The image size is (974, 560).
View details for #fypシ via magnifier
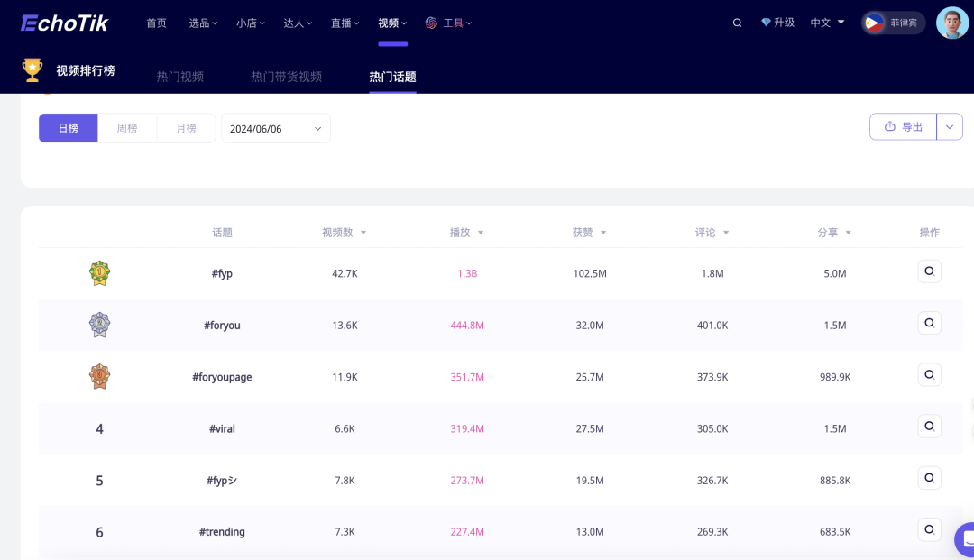[x=929, y=478]
